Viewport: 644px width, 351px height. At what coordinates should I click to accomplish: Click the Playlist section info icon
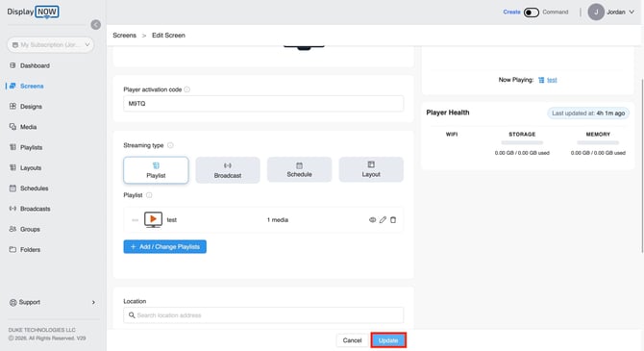(149, 195)
